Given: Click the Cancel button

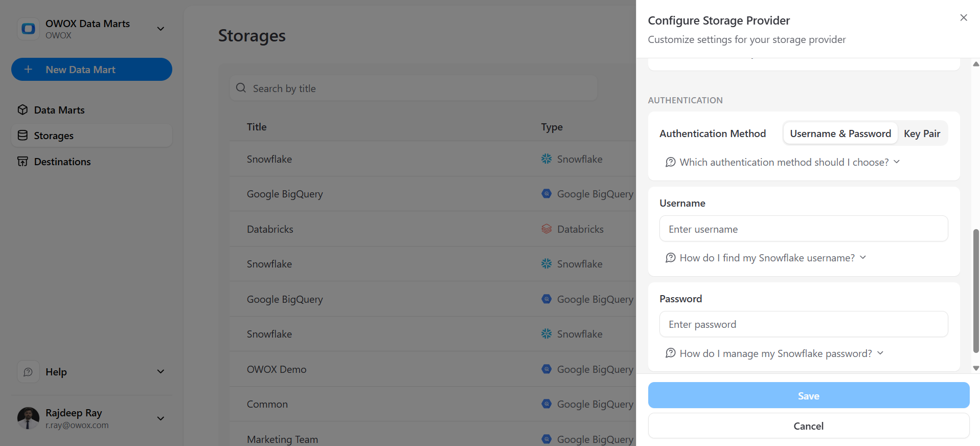Looking at the screenshot, I should point(809,426).
